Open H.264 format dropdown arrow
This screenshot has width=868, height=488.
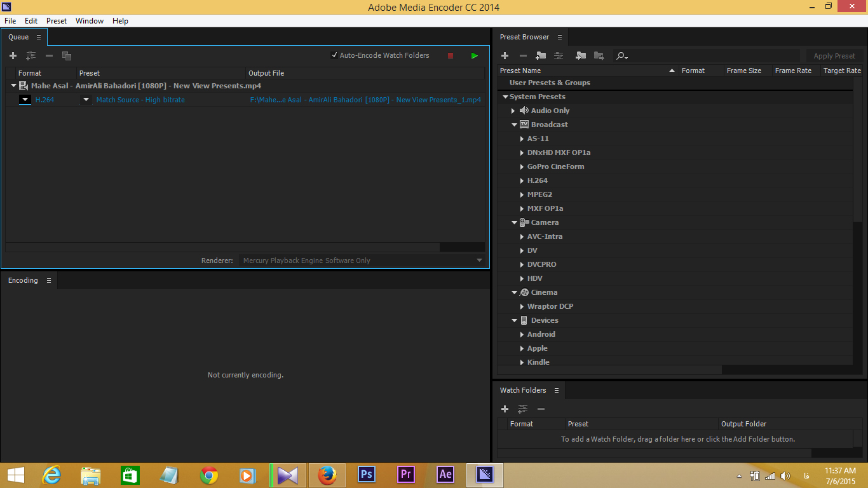point(25,100)
